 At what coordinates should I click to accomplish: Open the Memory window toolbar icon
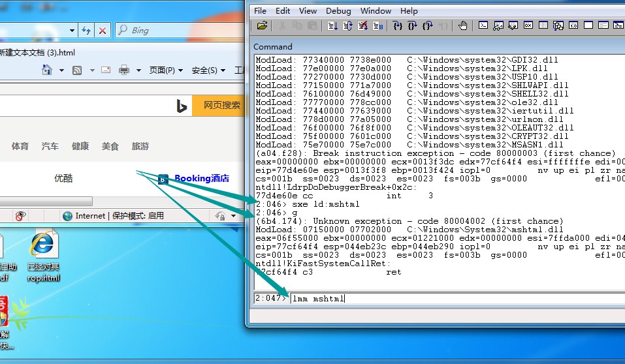[x=543, y=25]
